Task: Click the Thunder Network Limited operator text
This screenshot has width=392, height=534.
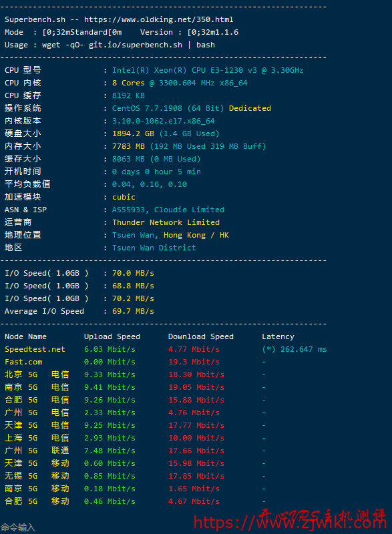Action: pos(166,222)
